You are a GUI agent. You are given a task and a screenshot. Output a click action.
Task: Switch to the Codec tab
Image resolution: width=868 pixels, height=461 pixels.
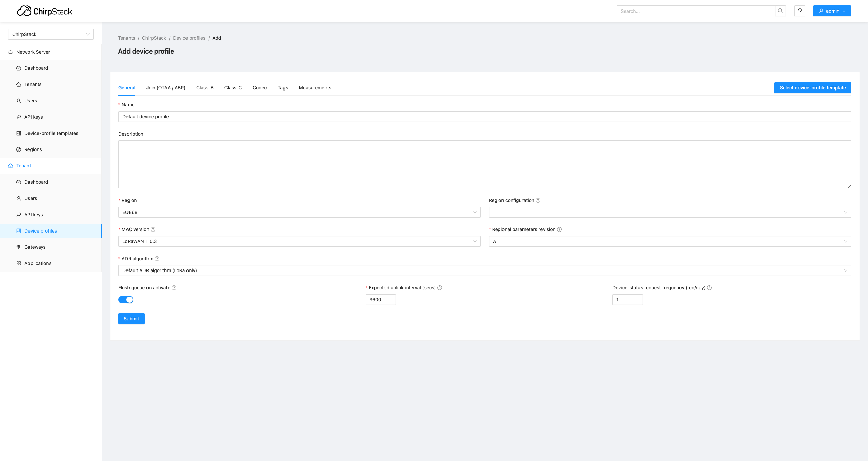(259, 88)
